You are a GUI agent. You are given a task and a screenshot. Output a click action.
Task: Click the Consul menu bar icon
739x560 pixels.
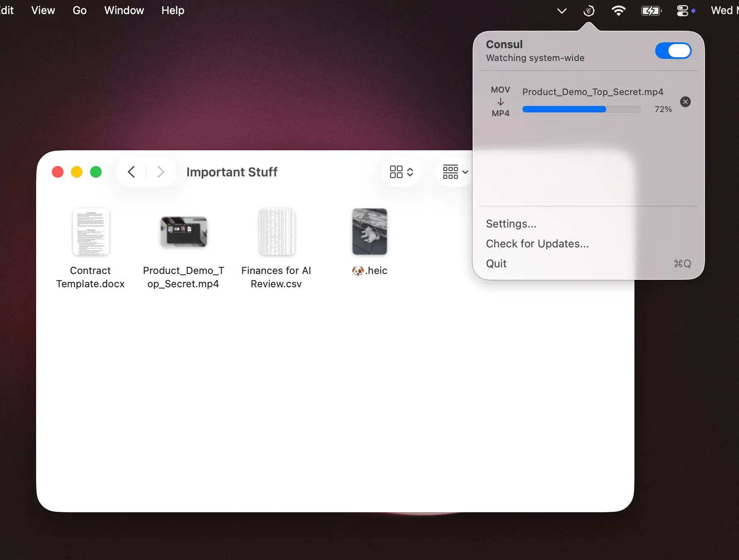pos(588,11)
